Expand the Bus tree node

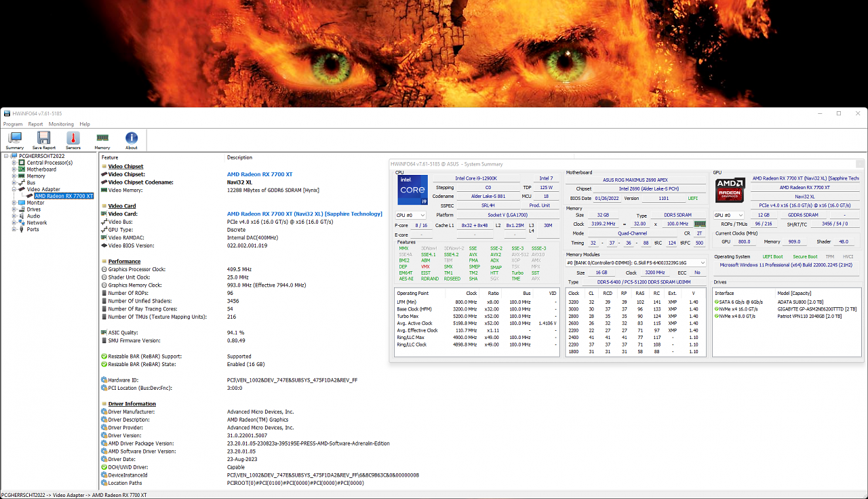click(14, 183)
